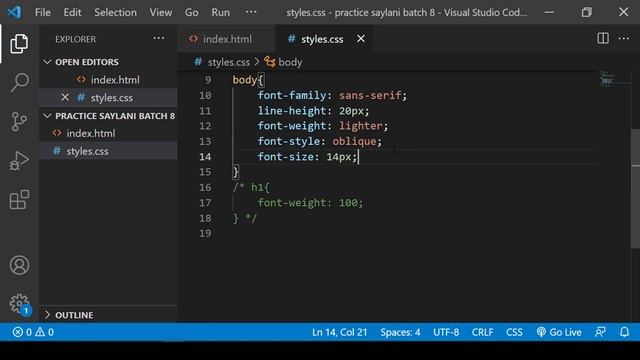Click the feedback icon in status bar
The image size is (640, 360).
[600, 332]
